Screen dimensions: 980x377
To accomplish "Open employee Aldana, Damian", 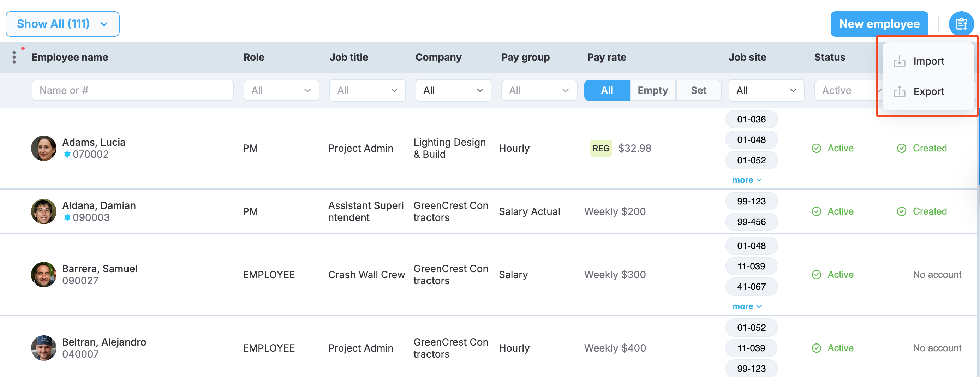I will [99, 205].
